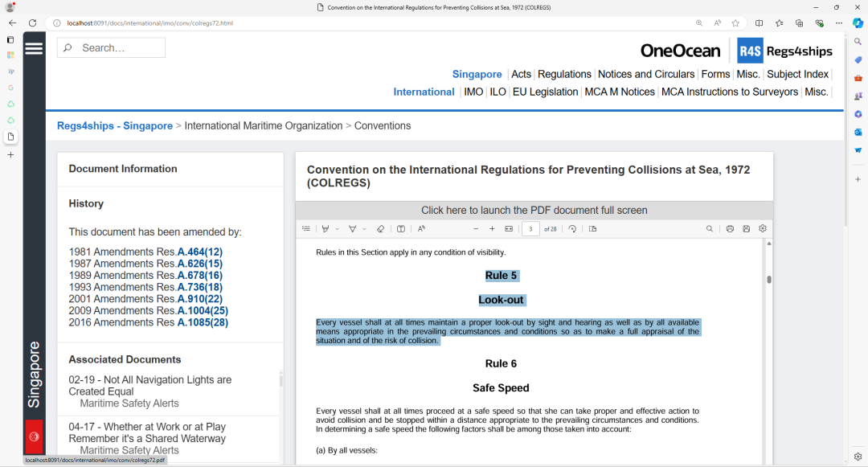Open 04-17 Whether at Work or at Play document
The width and height of the screenshot is (868, 467).
coord(147,432)
